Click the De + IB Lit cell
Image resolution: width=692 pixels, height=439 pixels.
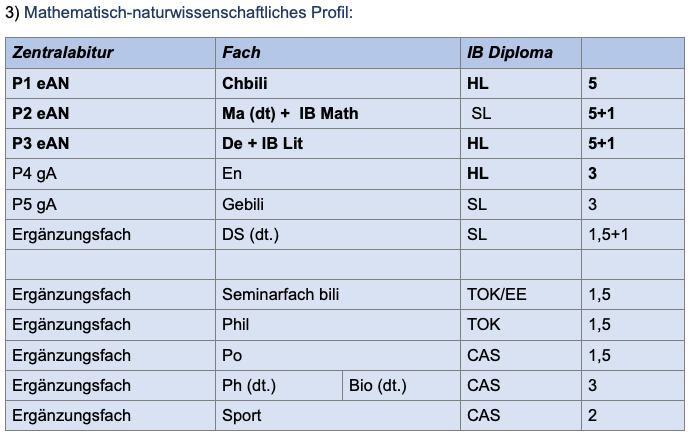(338, 143)
